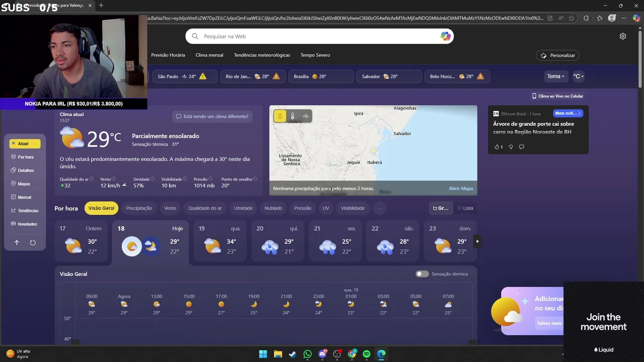The height and width of the screenshot is (362, 644).
Task: Go to Detalhes in sidebar
Action: click(25, 170)
